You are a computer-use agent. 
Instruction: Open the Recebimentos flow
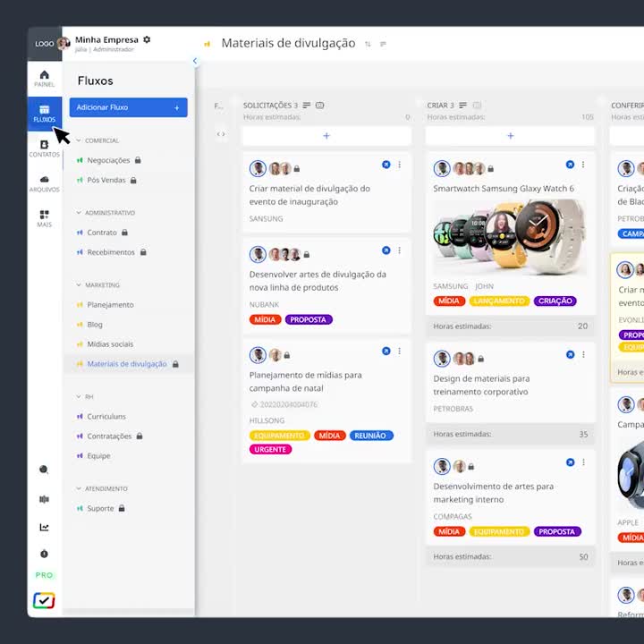pos(111,252)
